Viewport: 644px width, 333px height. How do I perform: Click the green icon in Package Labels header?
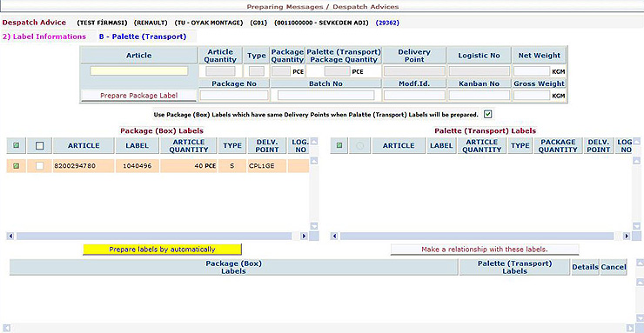pyautogui.click(x=16, y=145)
